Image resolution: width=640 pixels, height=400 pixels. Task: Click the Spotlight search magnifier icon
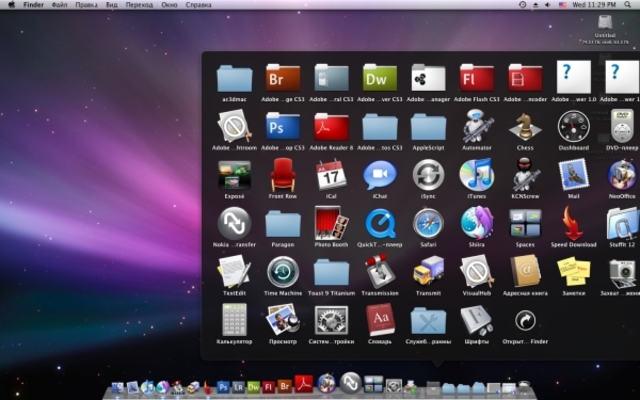pos(627,4)
